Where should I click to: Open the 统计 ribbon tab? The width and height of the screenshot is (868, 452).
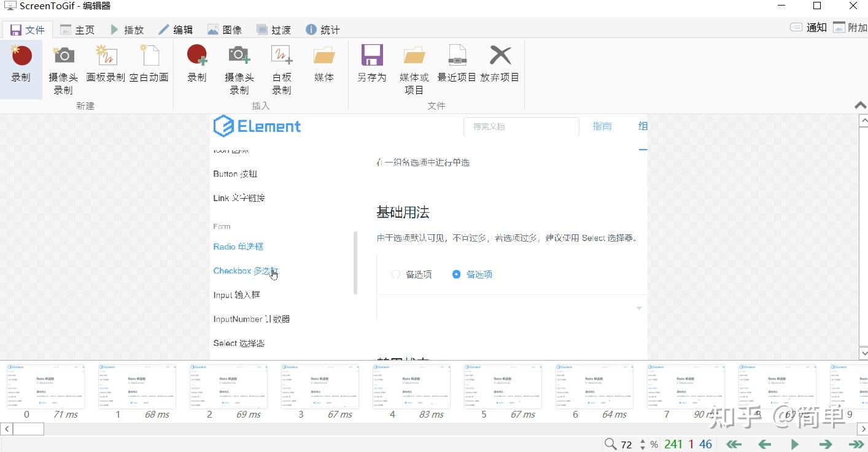[x=323, y=29]
